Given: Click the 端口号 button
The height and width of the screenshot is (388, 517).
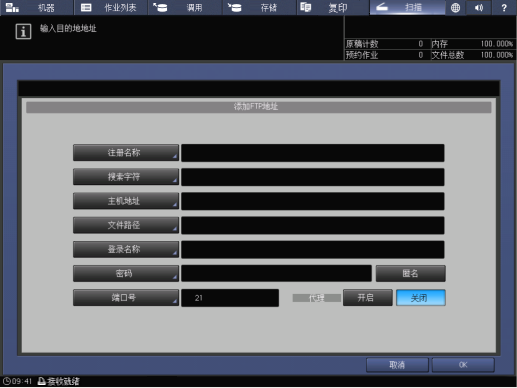Looking at the screenshot, I should pos(126,298).
